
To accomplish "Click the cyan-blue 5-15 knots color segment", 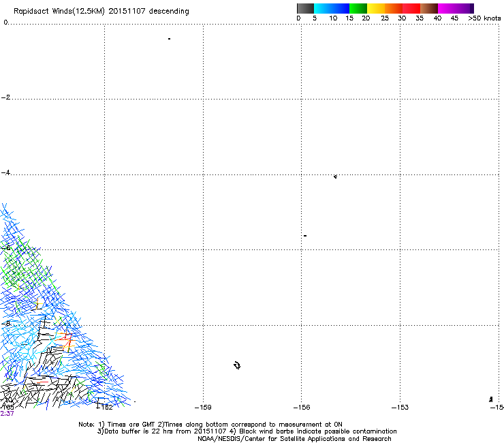I will tap(332, 8).
